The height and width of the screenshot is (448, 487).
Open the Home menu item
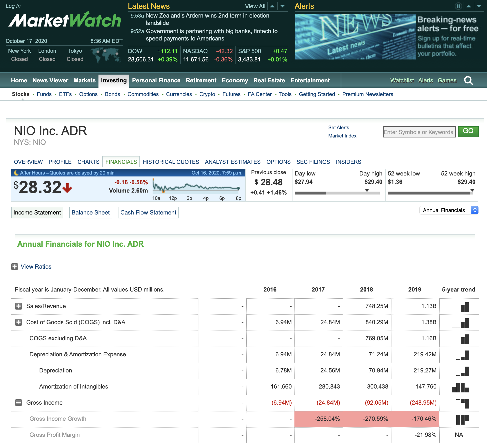19,80
